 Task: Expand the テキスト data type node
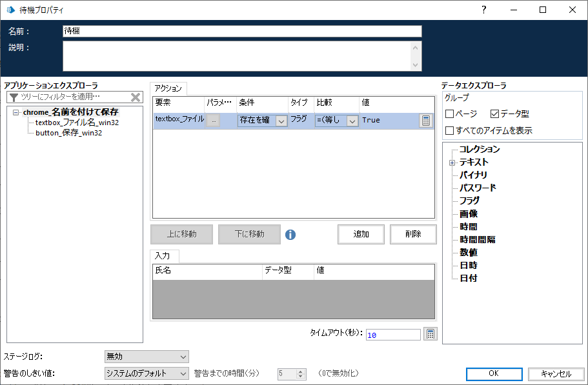pyautogui.click(x=452, y=163)
